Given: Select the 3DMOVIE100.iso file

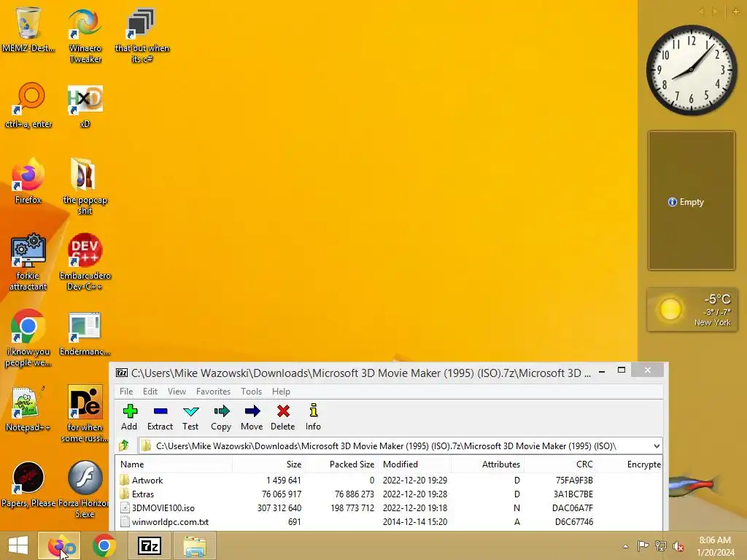Looking at the screenshot, I should [389, 508].
